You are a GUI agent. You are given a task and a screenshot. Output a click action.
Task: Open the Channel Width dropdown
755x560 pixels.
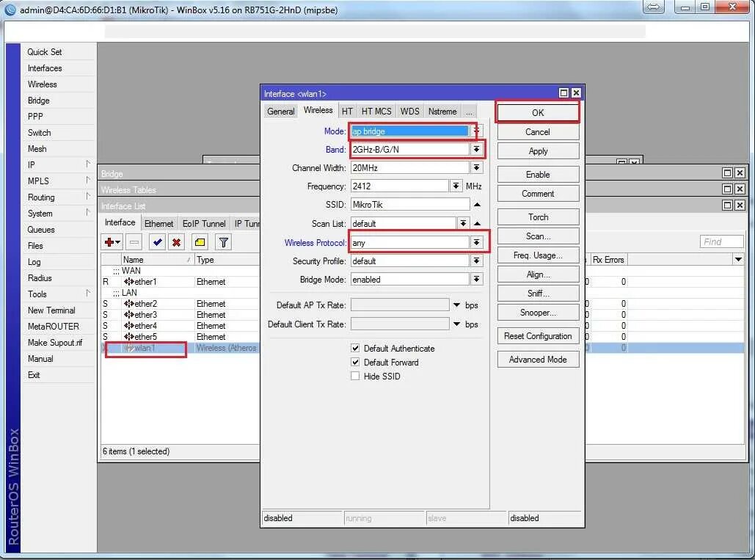[x=476, y=167]
